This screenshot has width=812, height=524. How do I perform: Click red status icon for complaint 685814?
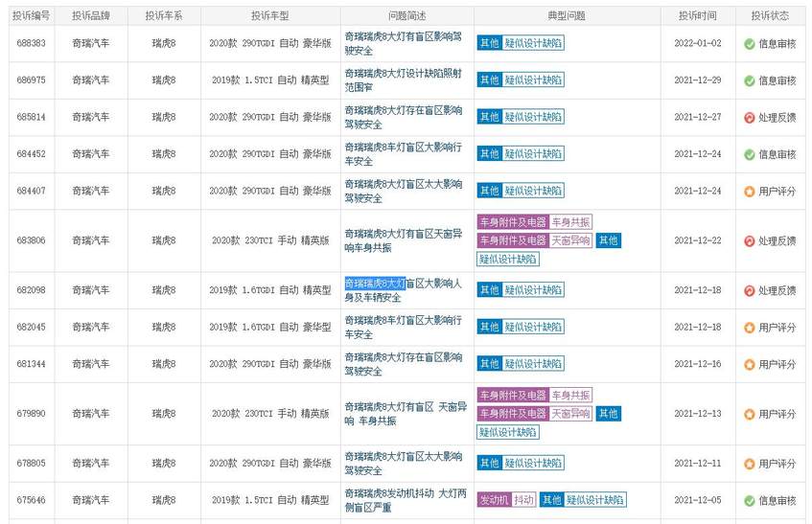click(x=750, y=118)
